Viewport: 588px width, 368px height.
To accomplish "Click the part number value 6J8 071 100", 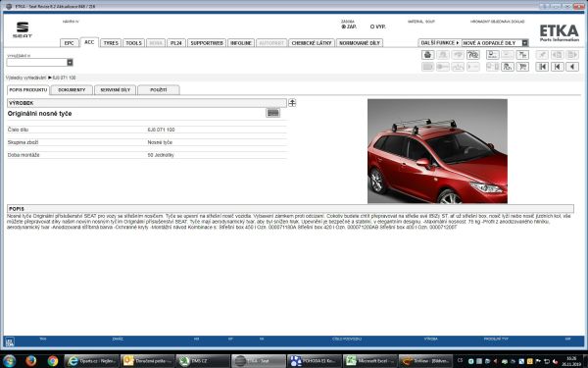I will 161,130.
